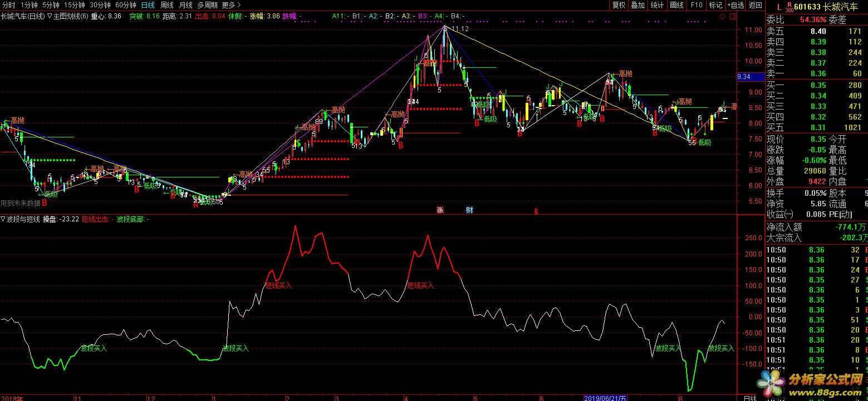
Task: Click the 委比 value 54.36%
Action: [813, 19]
